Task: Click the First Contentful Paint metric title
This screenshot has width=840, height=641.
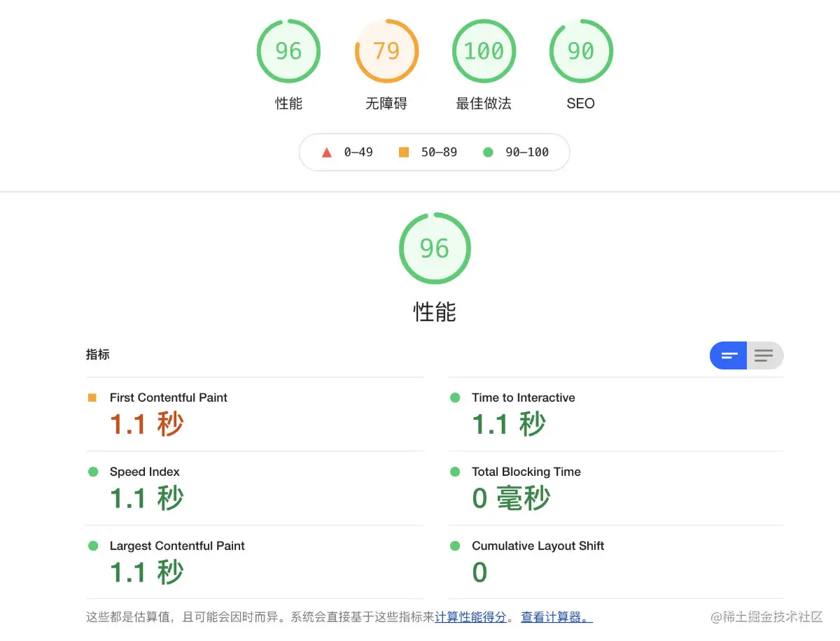Action: click(x=169, y=397)
